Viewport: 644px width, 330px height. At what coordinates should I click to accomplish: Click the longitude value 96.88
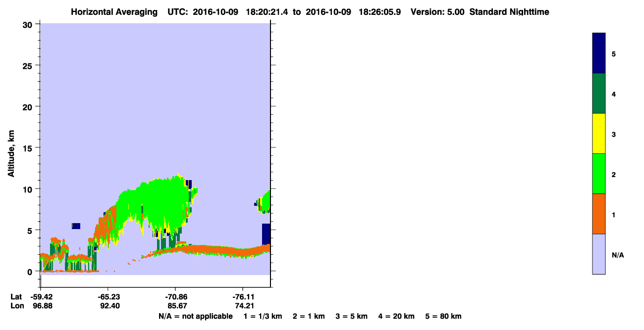pos(42,306)
